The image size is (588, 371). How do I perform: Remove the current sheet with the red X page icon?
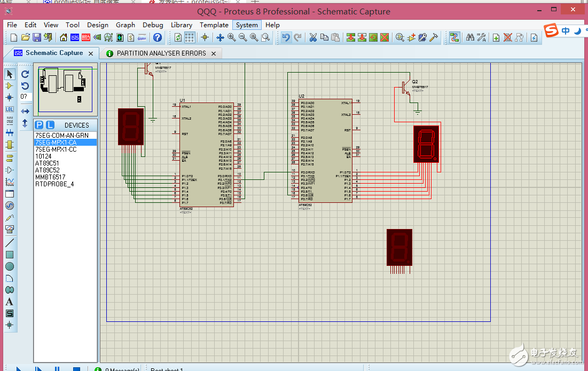click(508, 37)
